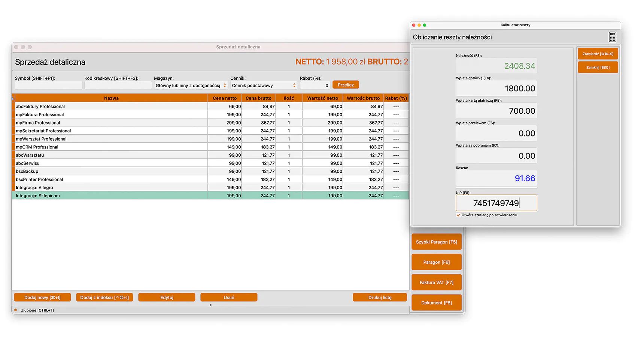Click the Usuń button
Image resolution: width=644 pixels, height=362 pixels.
(229, 297)
